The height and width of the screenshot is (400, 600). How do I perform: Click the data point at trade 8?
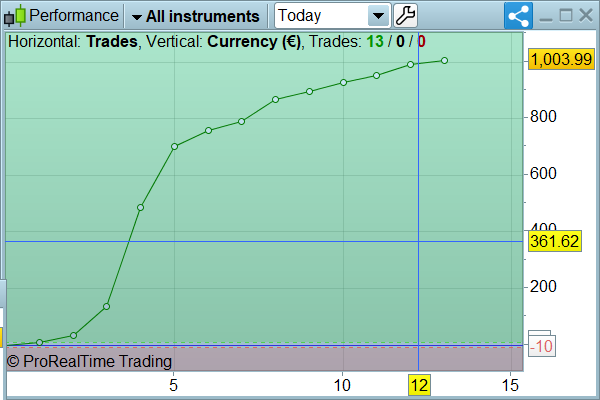coord(276,100)
